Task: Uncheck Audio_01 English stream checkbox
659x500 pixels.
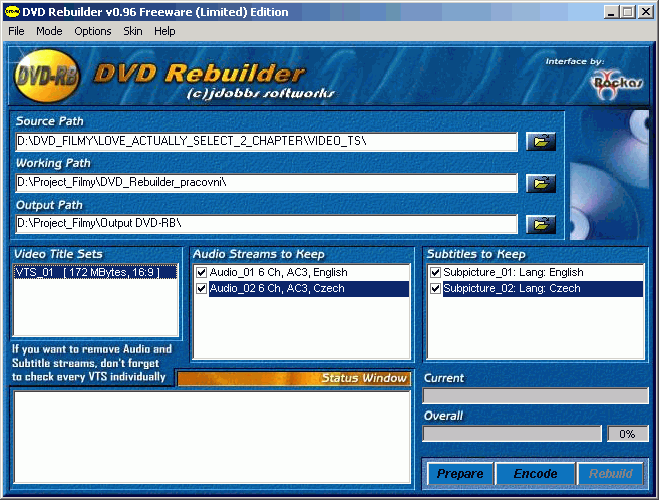Action: click(x=201, y=273)
